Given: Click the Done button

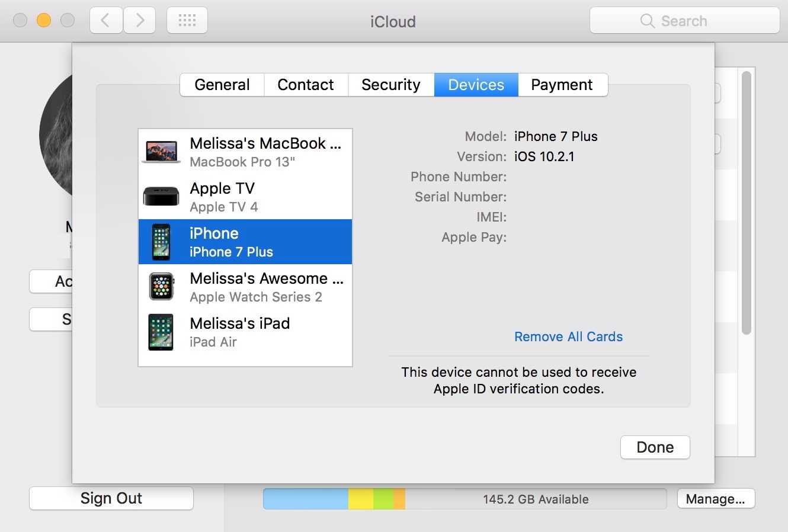Looking at the screenshot, I should point(655,447).
